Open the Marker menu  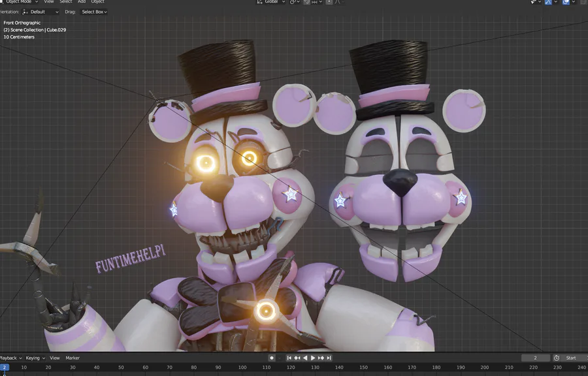point(73,358)
